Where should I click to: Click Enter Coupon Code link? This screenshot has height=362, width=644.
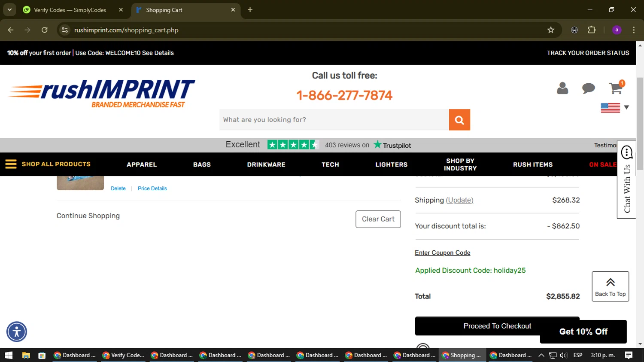[442, 252]
